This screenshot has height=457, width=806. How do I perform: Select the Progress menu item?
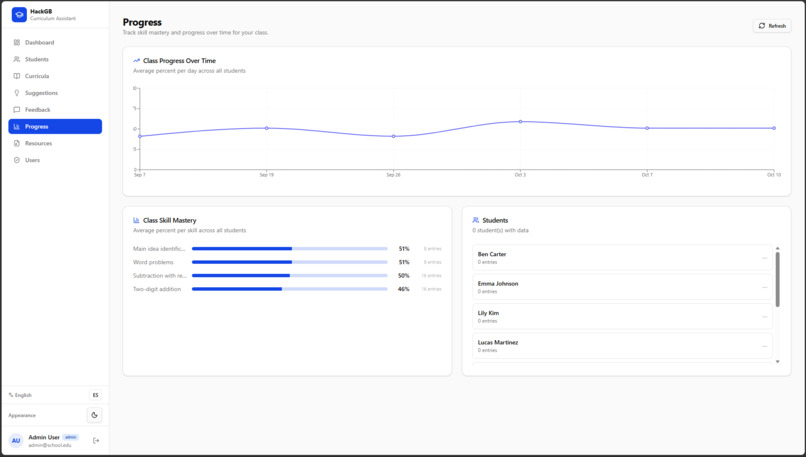tap(55, 126)
